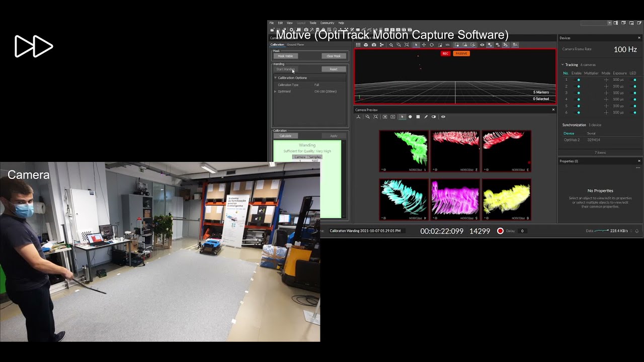This screenshot has width=644, height=362.
Task: Select the pointer tool in Camera Preview toolbar
Action: (403, 117)
